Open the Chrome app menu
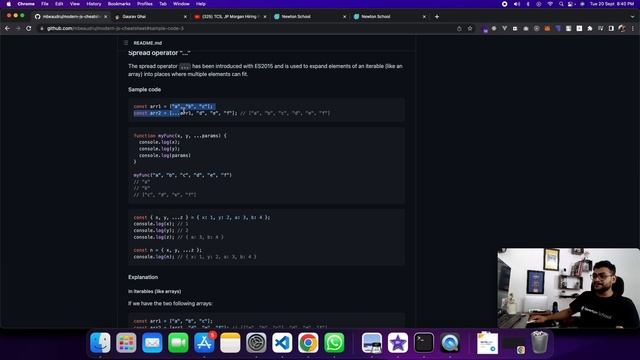 (x=26, y=4)
